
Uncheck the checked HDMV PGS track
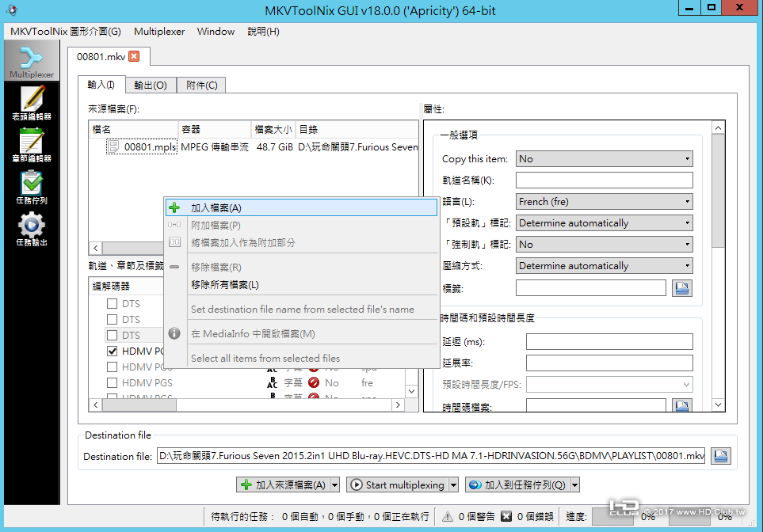tap(112, 351)
